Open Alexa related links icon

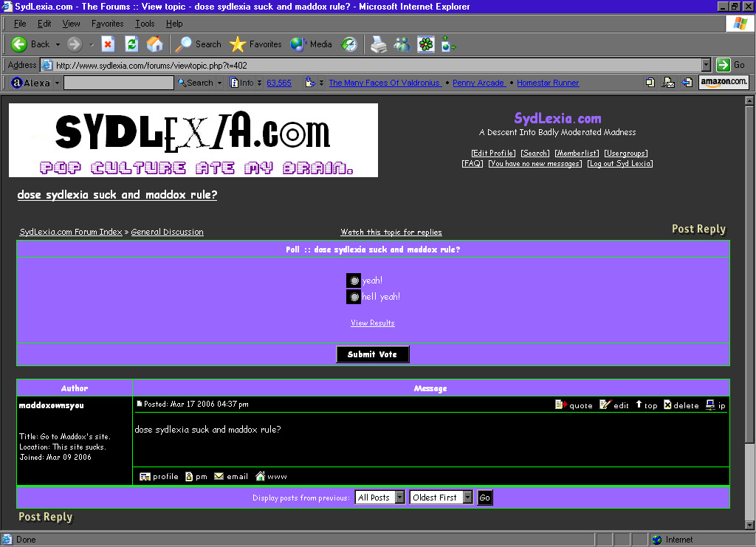coord(310,83)
